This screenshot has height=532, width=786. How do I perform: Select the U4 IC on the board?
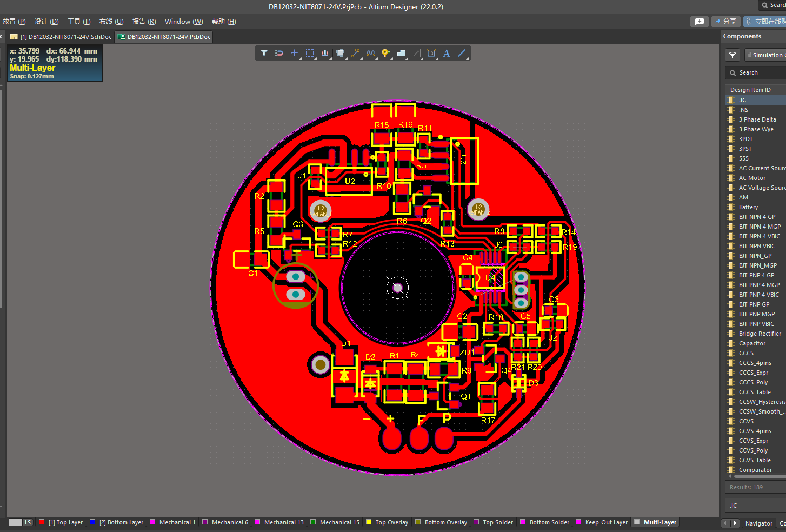coord(490,278)
